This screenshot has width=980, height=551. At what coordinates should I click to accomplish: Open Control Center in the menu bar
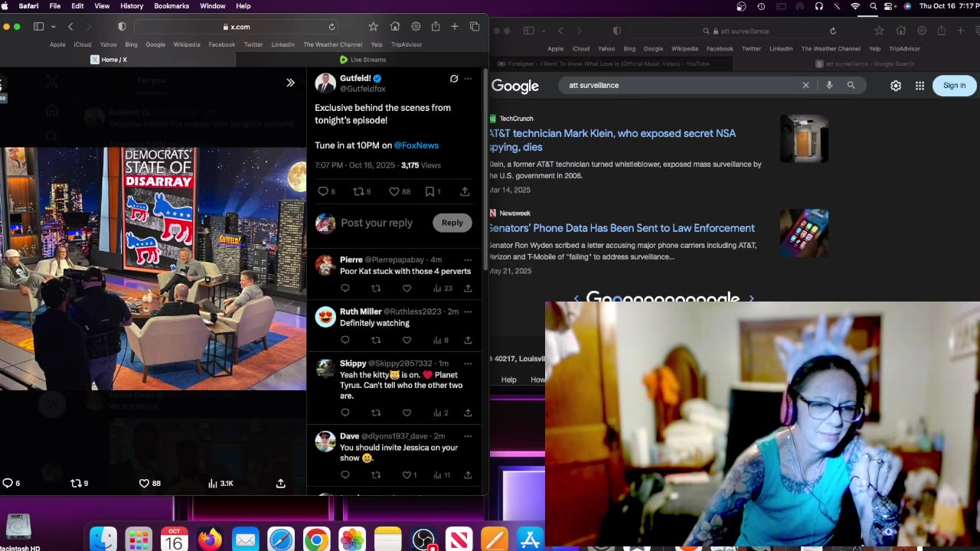890,6
